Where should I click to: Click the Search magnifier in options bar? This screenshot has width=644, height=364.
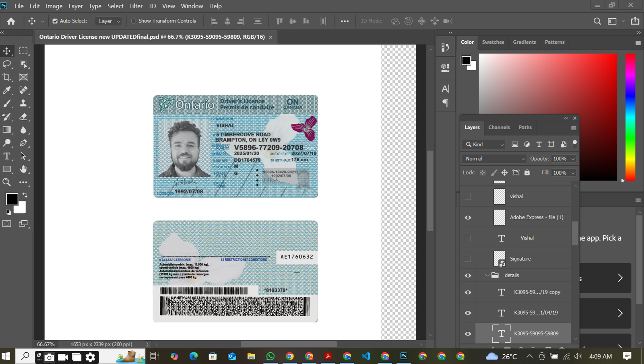point(597,21)
